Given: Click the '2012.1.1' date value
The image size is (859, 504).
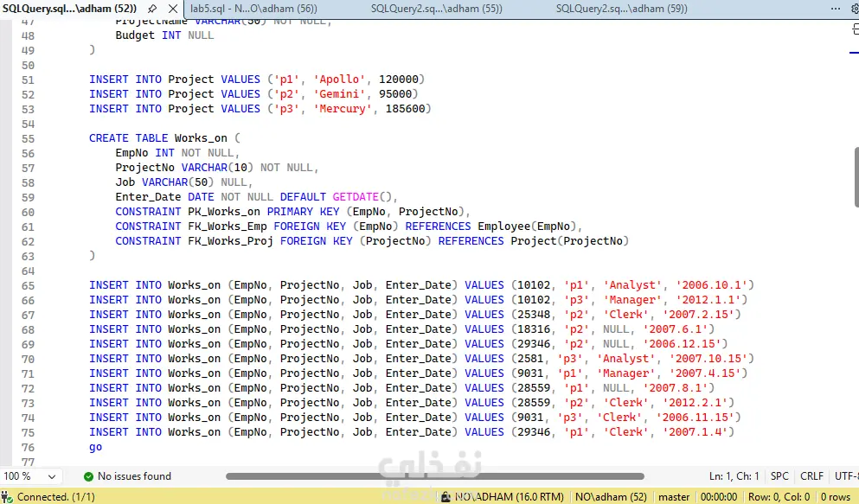Looking at the screenshot, I should 708,300.
